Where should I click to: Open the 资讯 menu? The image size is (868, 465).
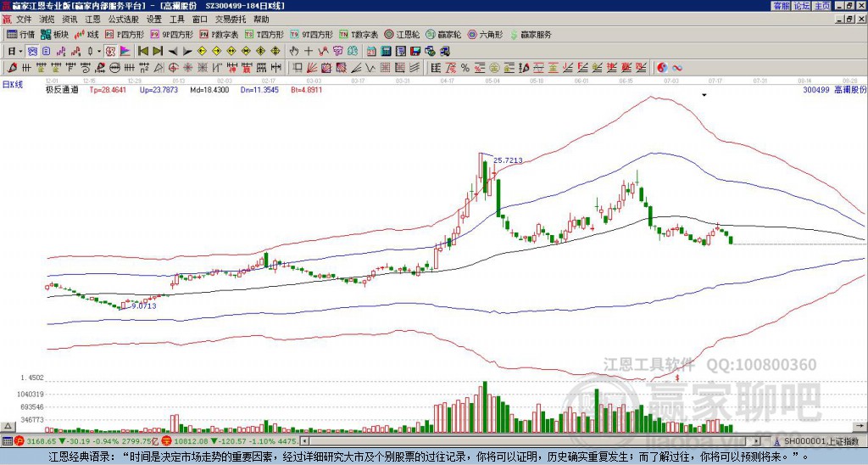(70, 20)
